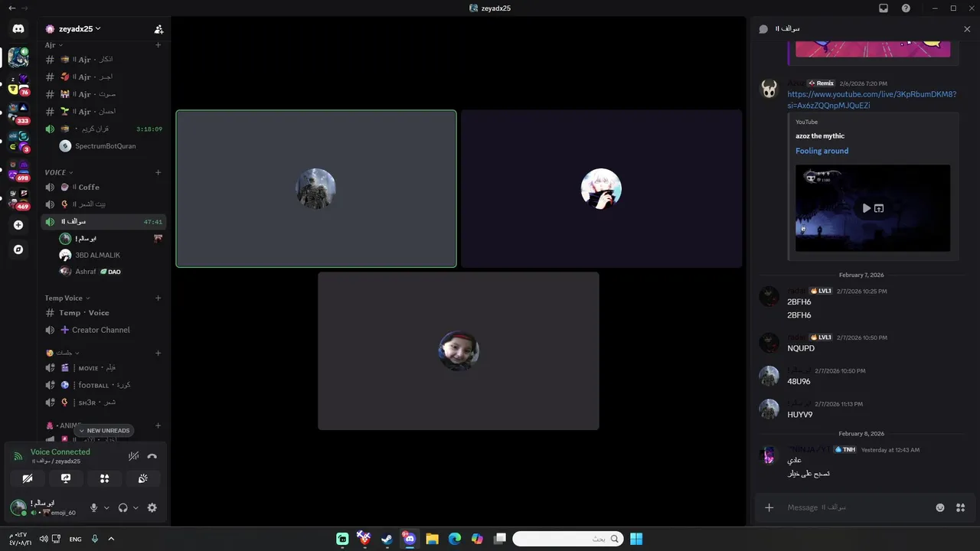This screenshot has width=980, height=551.
Task: Join بيت الشعر voice channel
Action: click(x=103, y=204)
